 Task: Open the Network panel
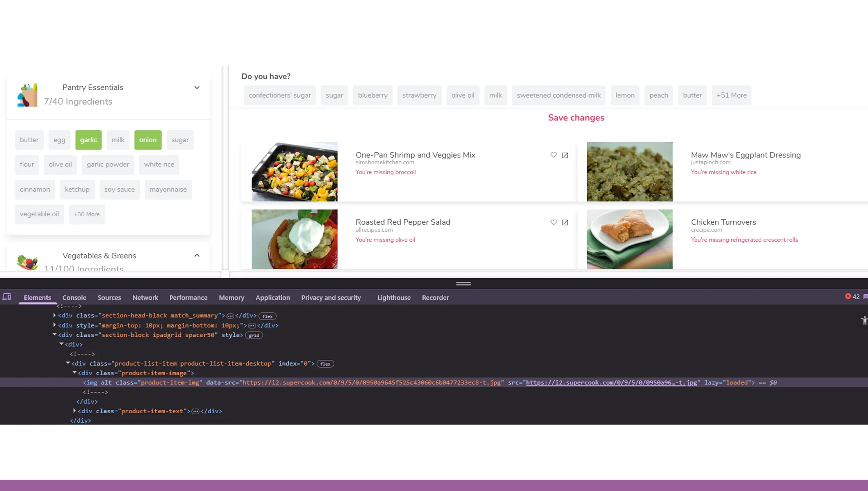[x=145, y=297]
